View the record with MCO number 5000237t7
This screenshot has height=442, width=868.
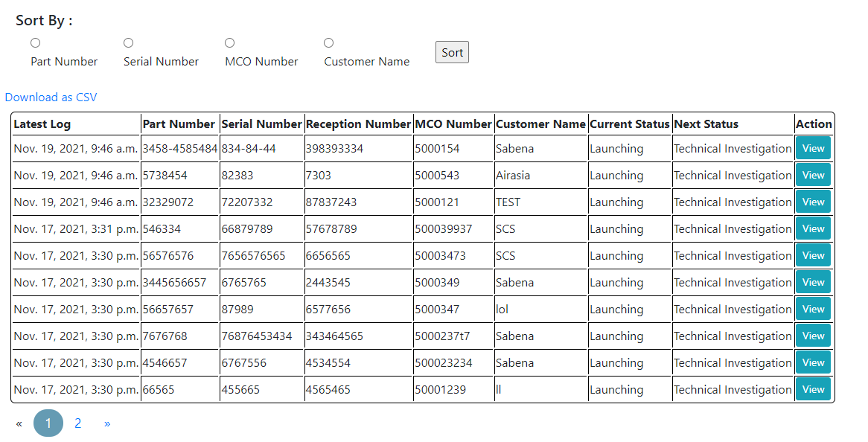coord(813,336)
